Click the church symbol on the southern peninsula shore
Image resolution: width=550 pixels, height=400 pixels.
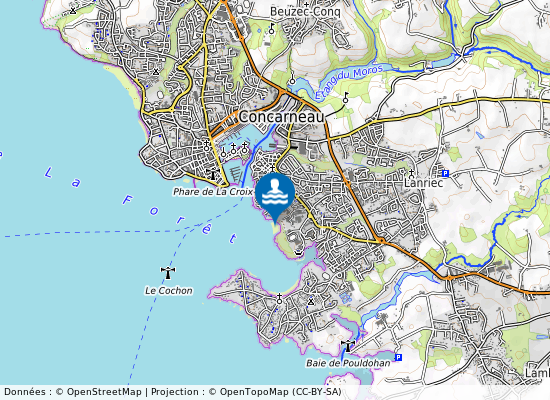(x=279, y=299)
